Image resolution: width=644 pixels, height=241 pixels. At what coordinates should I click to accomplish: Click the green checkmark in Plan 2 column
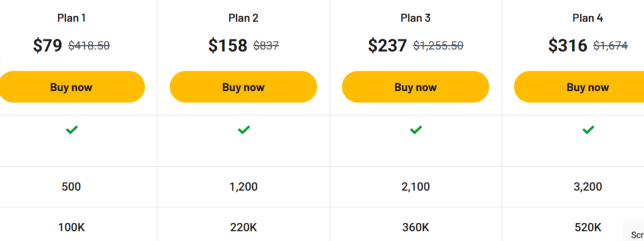(243, 130)
